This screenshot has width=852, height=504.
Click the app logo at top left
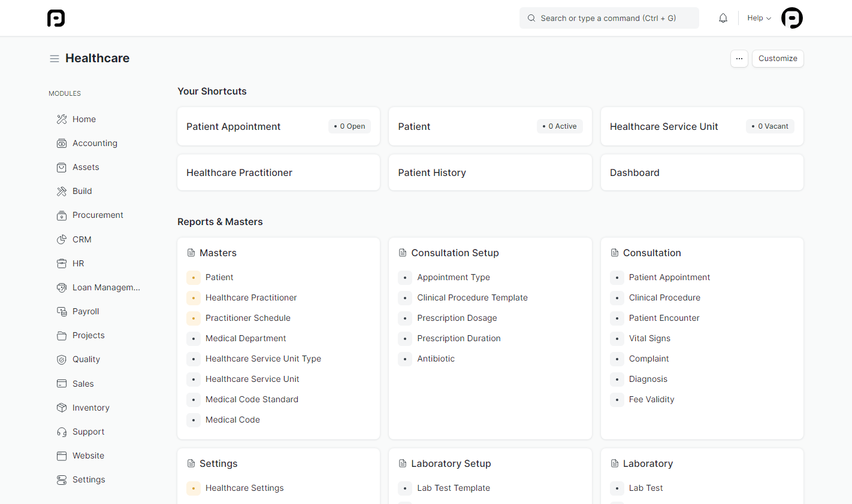click(x=56, y=18)
